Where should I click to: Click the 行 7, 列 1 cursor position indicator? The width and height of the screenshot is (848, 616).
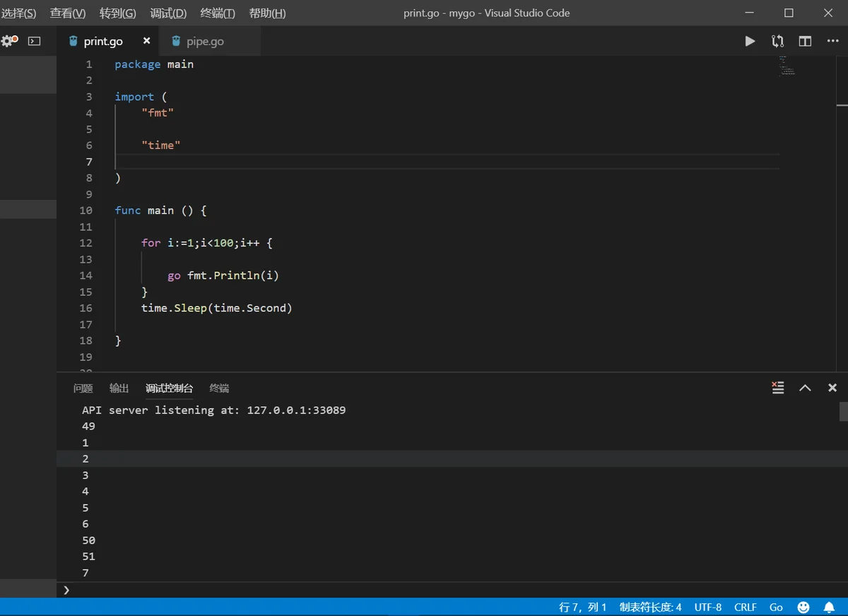[x=582, y=607]
